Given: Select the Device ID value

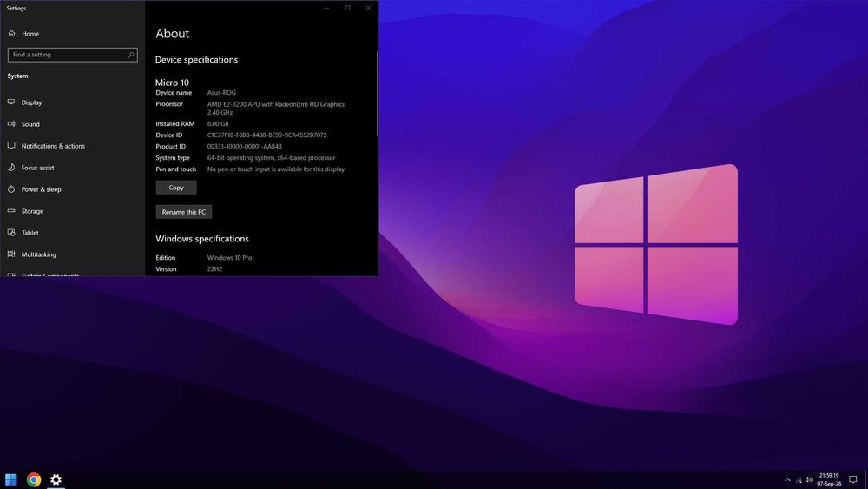Looking at the screenshot, I should (x=266, y=135).
